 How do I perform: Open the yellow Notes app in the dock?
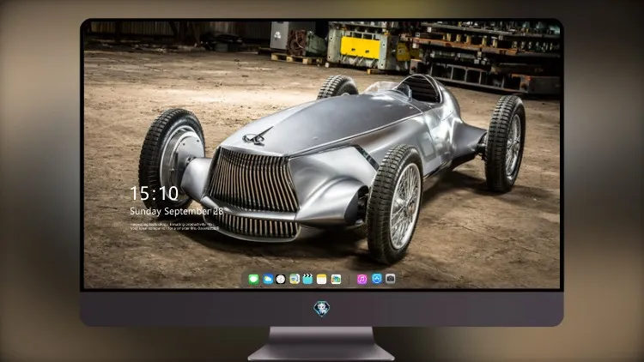[x=322, y=279]
